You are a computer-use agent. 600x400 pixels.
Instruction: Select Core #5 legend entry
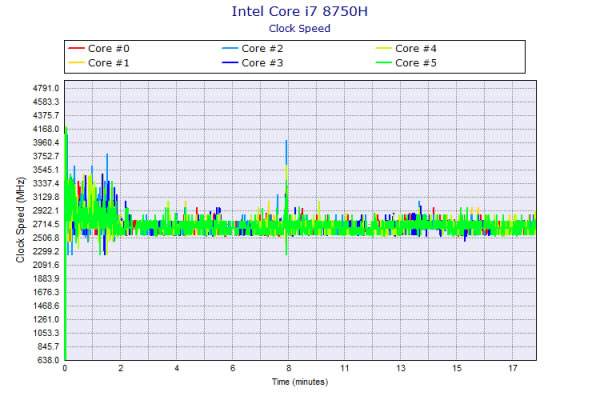pos(406,63)
